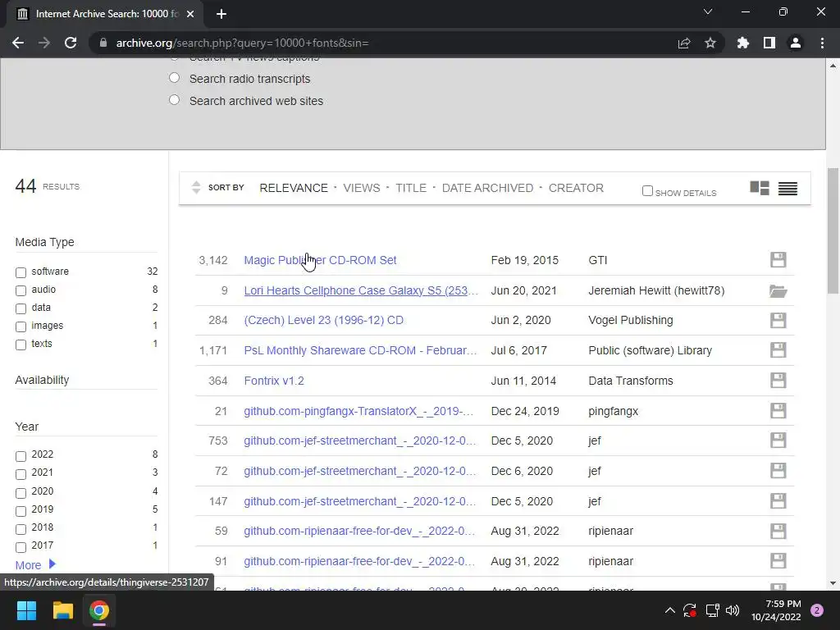Screen dimensions: 840x630
Task: Click the share page icon in address bar
Action: pyautogui.click(x=684, y=43)
